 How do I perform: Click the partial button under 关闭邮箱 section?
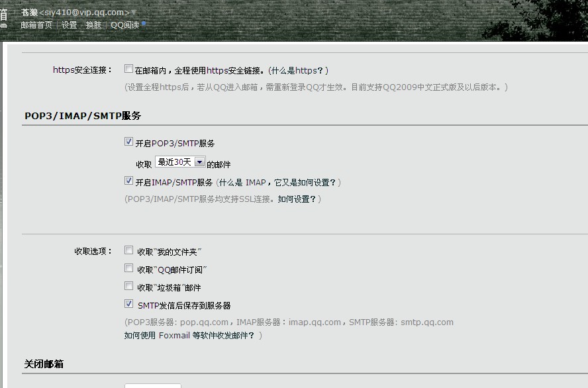(152, 386)
